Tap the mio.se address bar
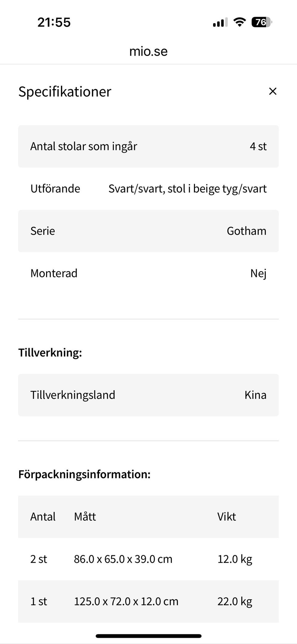 148,51
